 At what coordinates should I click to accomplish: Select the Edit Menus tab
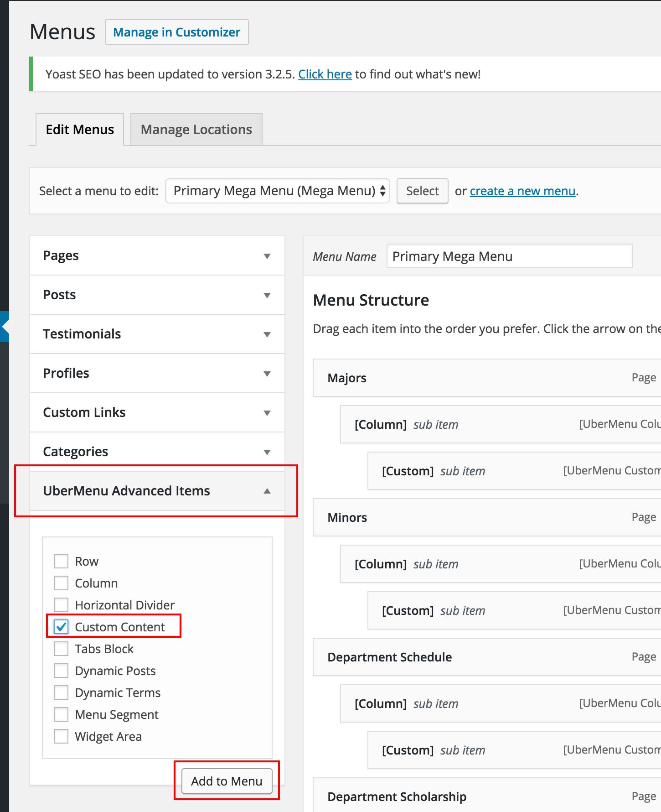(x=80, y=130)
